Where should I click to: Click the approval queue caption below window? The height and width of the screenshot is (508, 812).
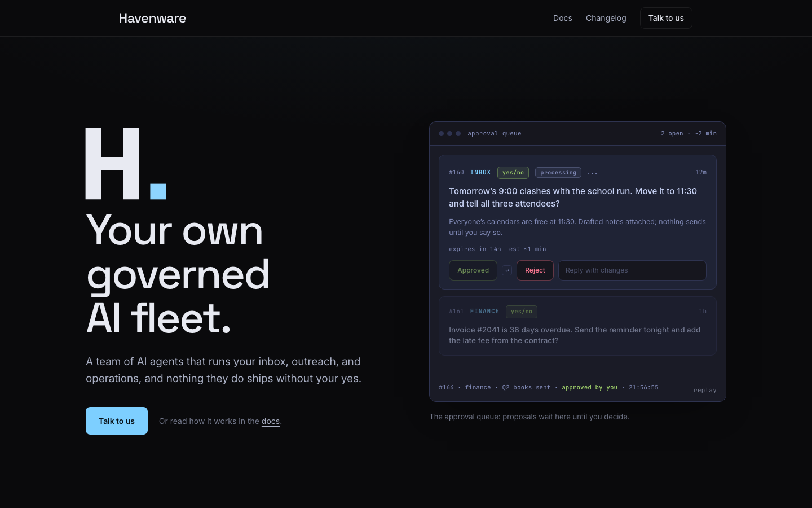pos(529,417)
